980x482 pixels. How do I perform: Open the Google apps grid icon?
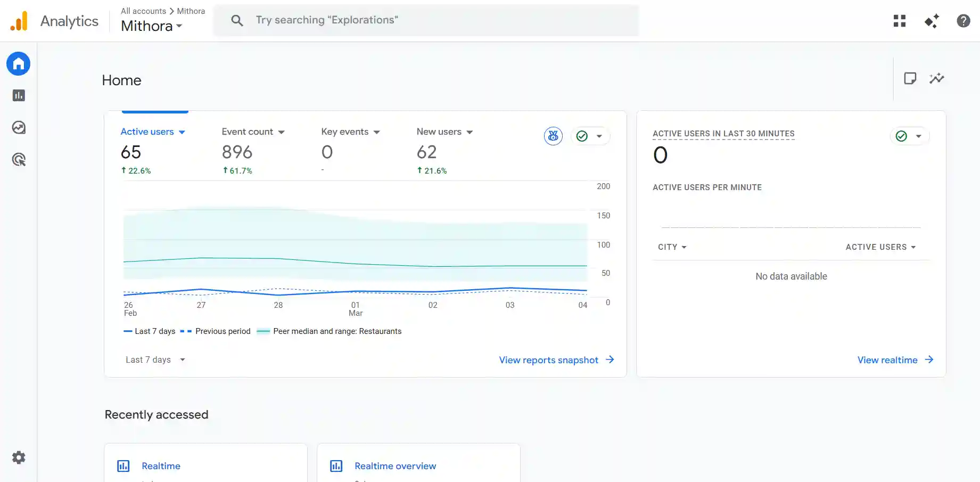tap(900, 21)
